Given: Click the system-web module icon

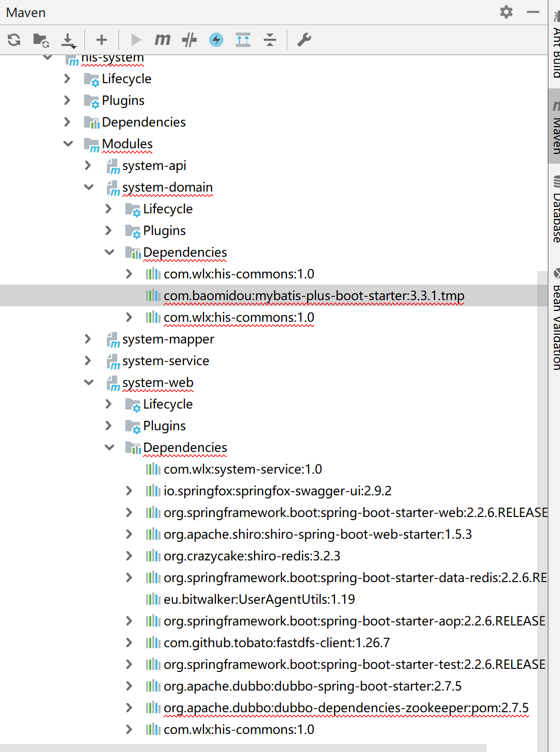Looking at the screenshot, I should coord(113,383).
